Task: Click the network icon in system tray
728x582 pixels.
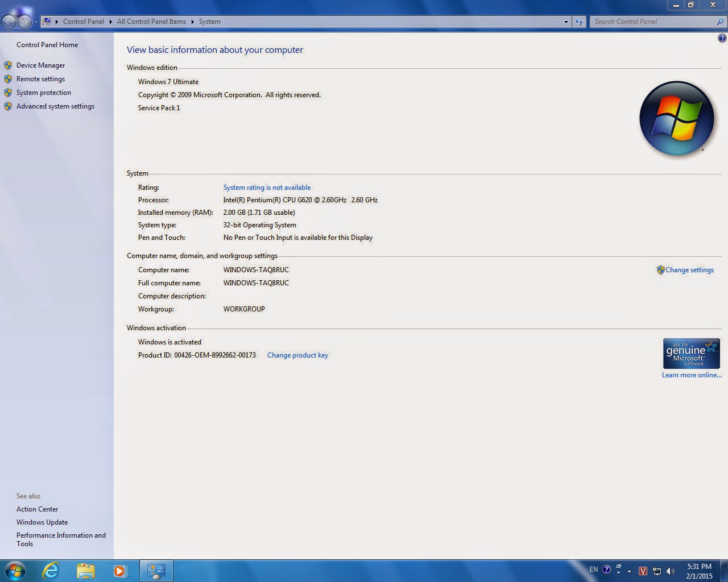Action: point(657,571)
